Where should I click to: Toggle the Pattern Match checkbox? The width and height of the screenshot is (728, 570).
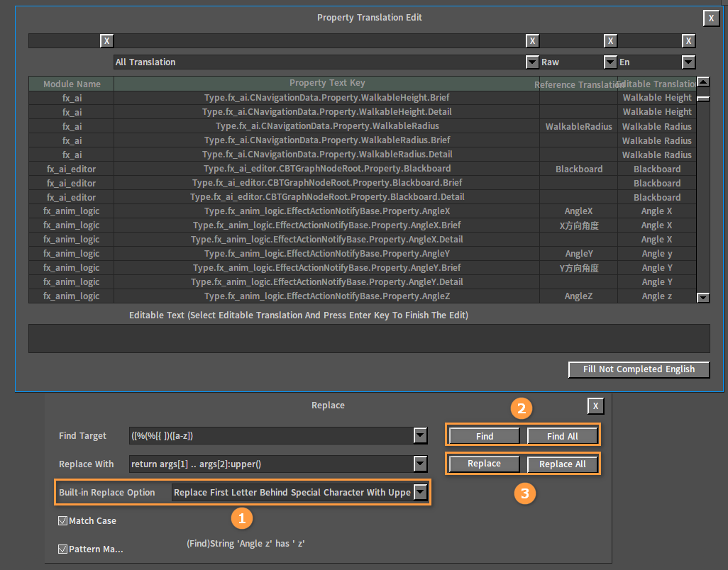coord(62,549)
